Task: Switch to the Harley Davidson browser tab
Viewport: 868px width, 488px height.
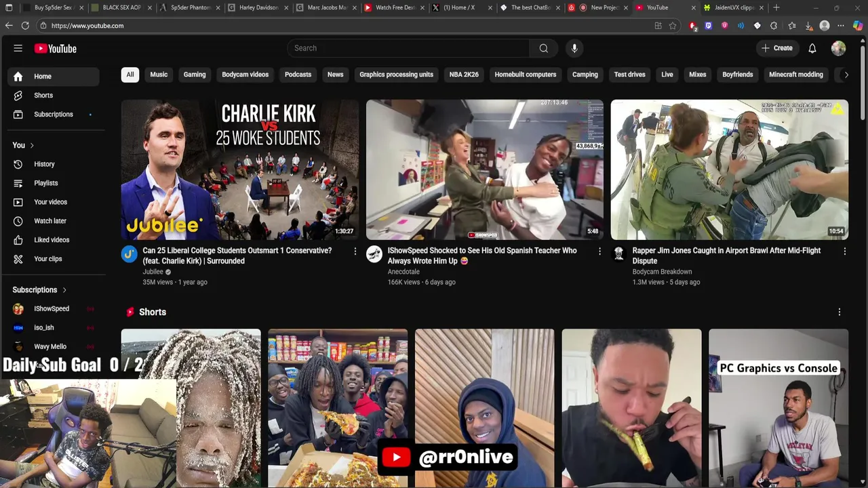Action: (x=258, y=7)
